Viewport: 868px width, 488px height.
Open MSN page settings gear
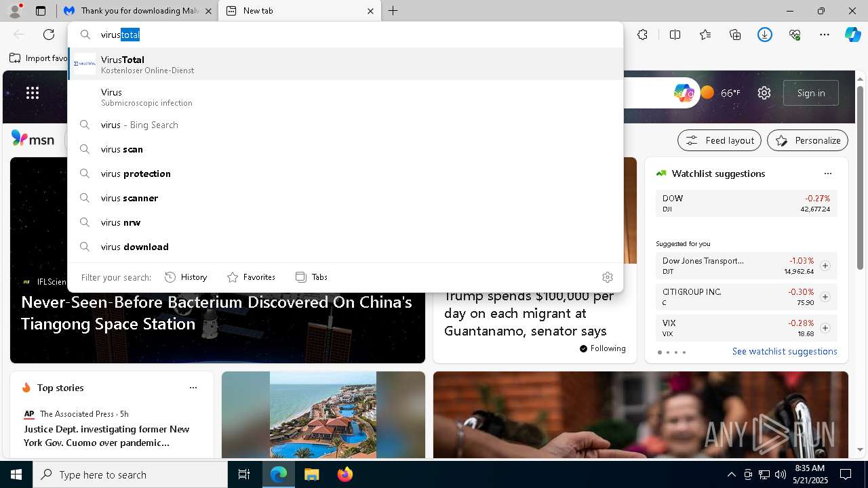point(764,93)
